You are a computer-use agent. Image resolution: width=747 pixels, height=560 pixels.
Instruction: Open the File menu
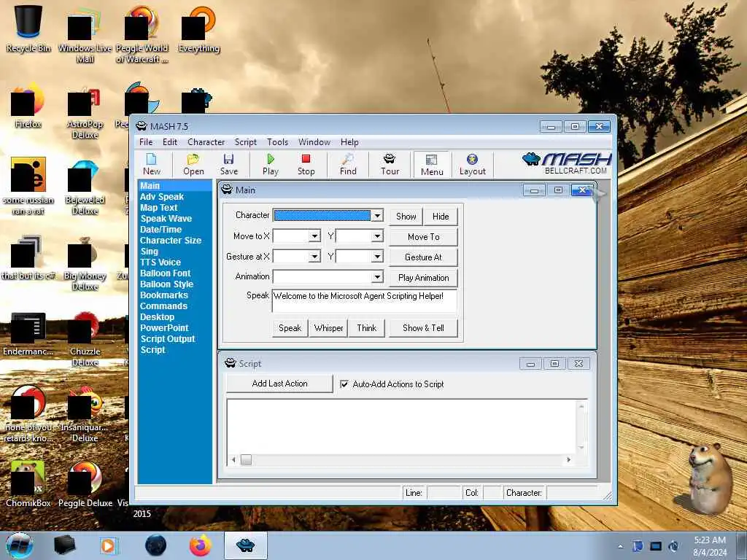[146, 142]
